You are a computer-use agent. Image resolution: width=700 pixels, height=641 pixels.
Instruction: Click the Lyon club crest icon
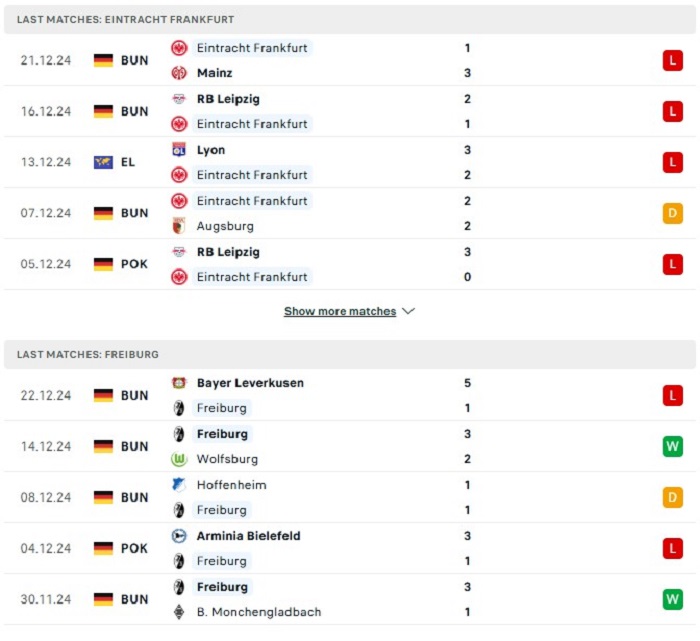(179, 150)
